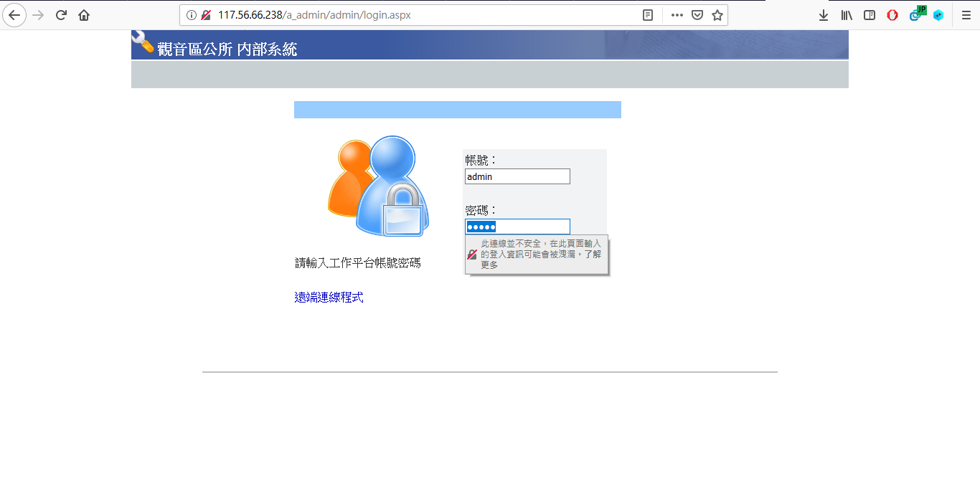
Task: Click the wrench icon in page header
Action: coord(143,42)
